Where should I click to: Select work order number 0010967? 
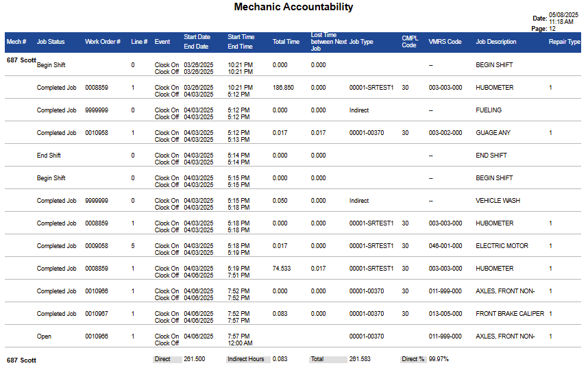[97, 314]
